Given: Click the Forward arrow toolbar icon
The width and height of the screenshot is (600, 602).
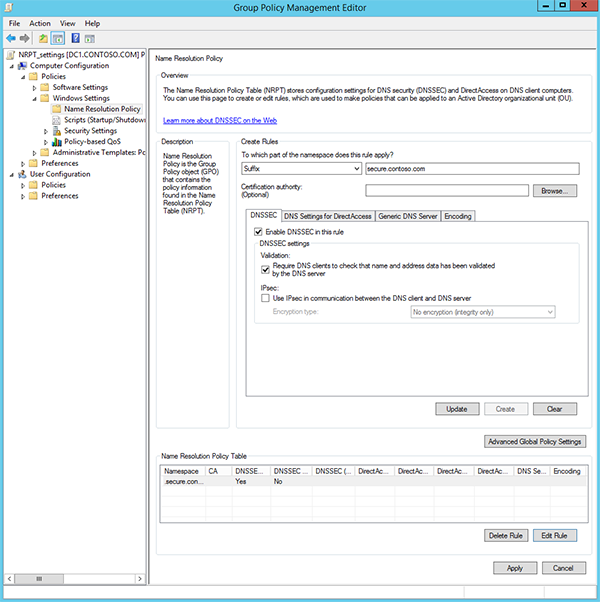Looking at the screenshot, I should tap(25, 38).
